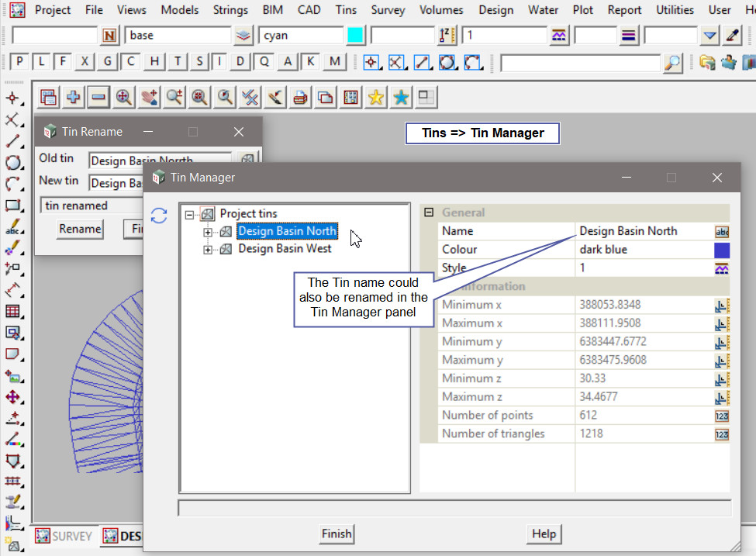756x556 pixels.
Task: Open the model layers icon next to base
Action: pyautogui.click(x=243, y=36)
